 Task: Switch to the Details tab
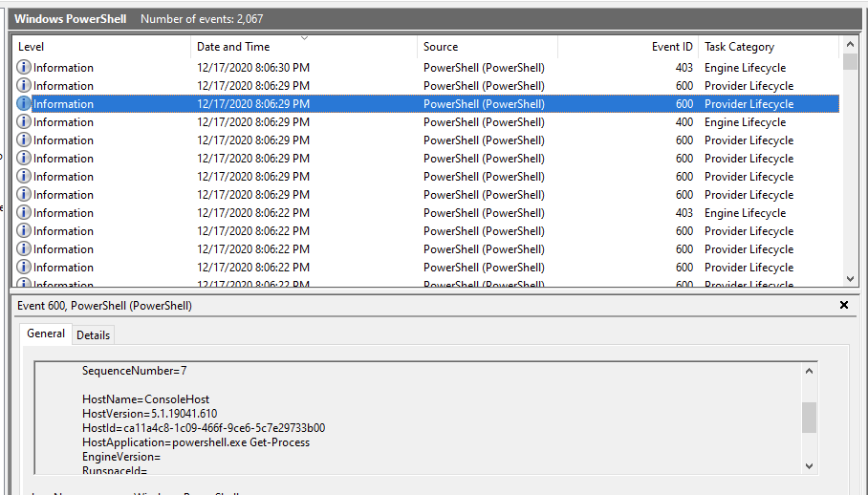click(93, 335)
